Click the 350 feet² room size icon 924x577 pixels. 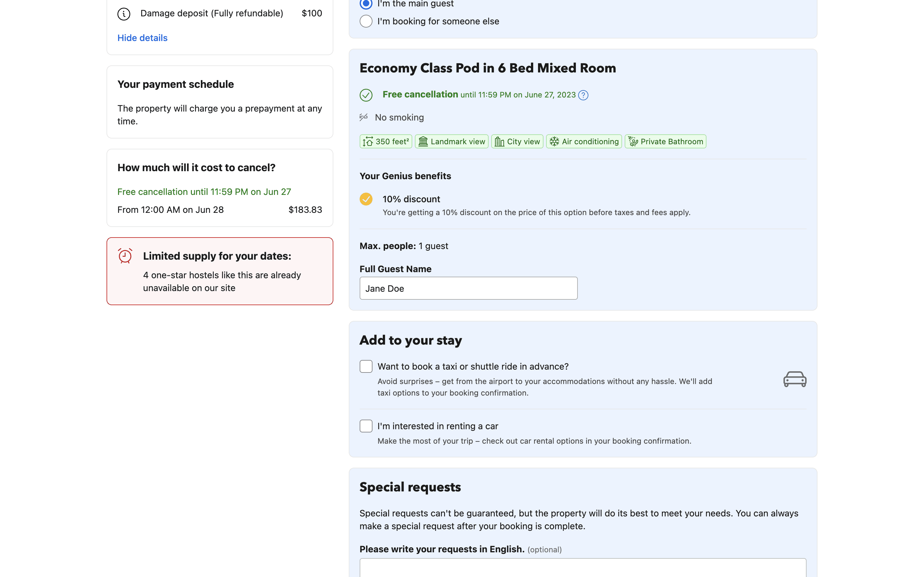[x=368, y=142]
